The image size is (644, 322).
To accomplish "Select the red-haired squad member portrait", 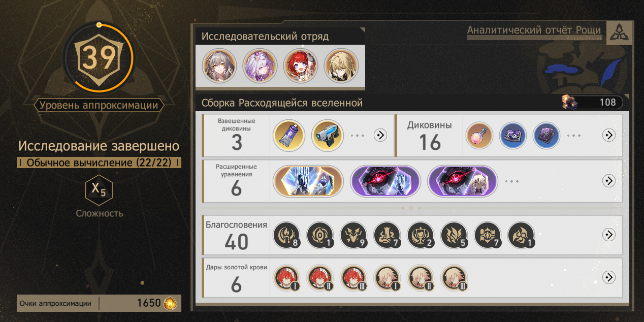I will [x=301, y=66].
